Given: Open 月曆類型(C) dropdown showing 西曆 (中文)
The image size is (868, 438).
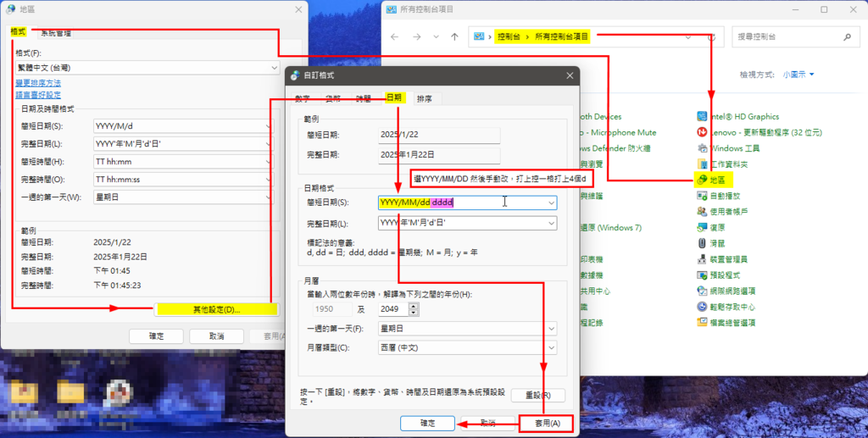Looking at the screenshot, I should 467,348.
